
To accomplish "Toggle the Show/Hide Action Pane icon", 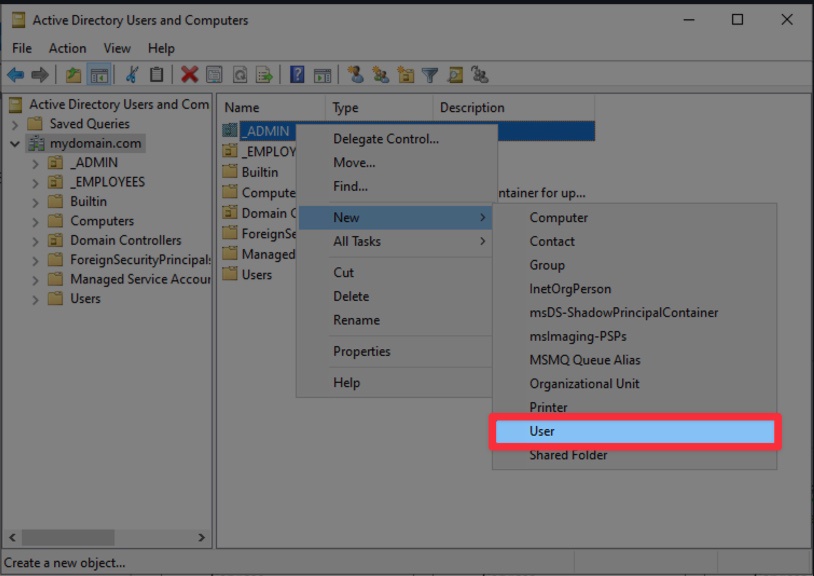I will [322, 75].
